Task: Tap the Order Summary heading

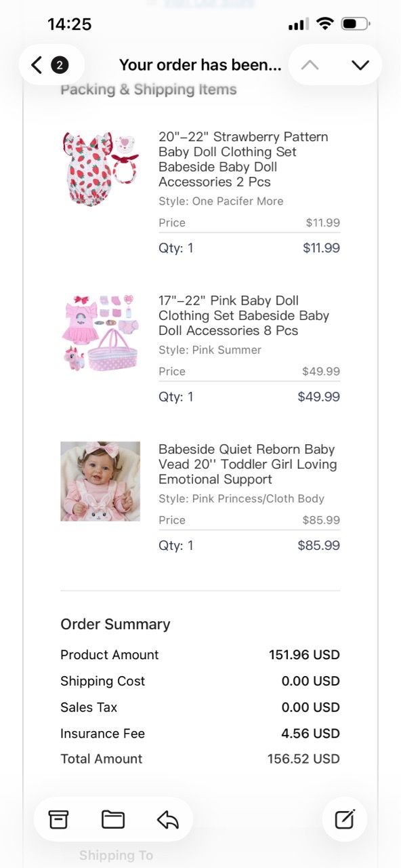Action: click(115, 624)
